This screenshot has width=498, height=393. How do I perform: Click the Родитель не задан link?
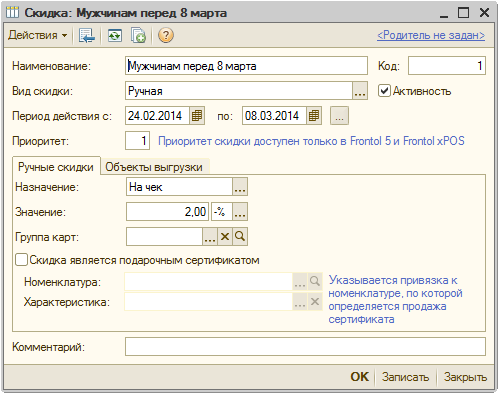(x=431, y=35)
